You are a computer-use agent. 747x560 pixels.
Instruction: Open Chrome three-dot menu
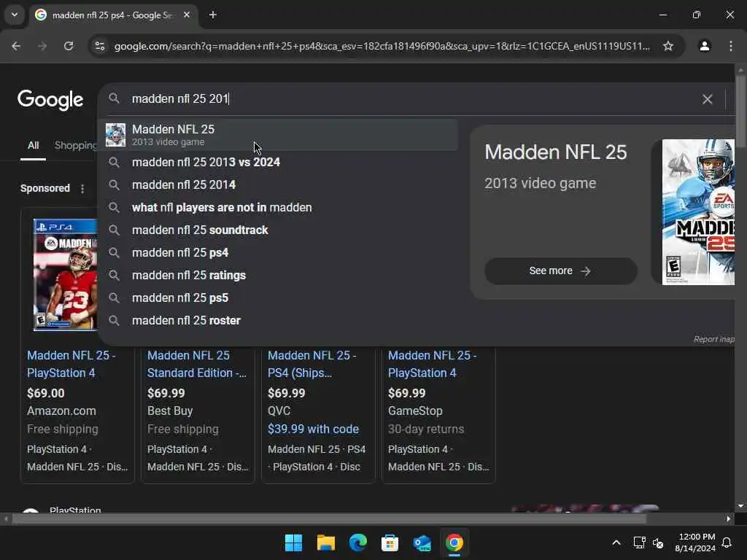[x=731, y=46]
